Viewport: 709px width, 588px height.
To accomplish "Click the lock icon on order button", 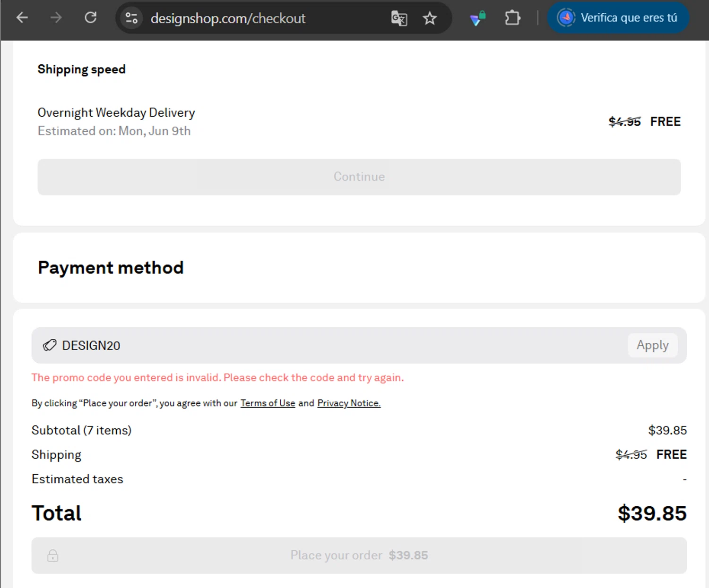I will [x=53, y=555].
